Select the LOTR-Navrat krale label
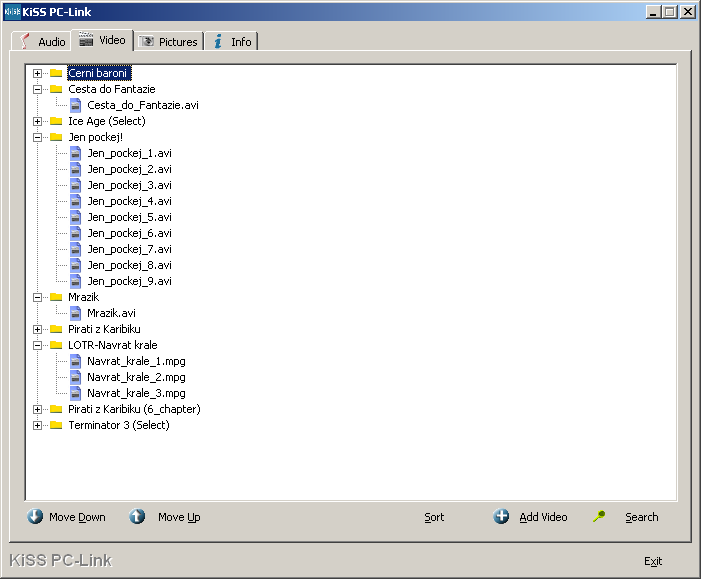The height and width of the screenshot is (579, 701). coord(113,345)
